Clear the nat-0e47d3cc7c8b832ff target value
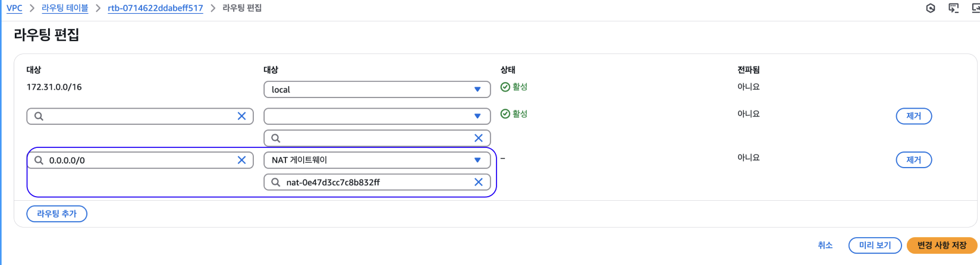The image size is (980, 265). [x=478, y=182]
